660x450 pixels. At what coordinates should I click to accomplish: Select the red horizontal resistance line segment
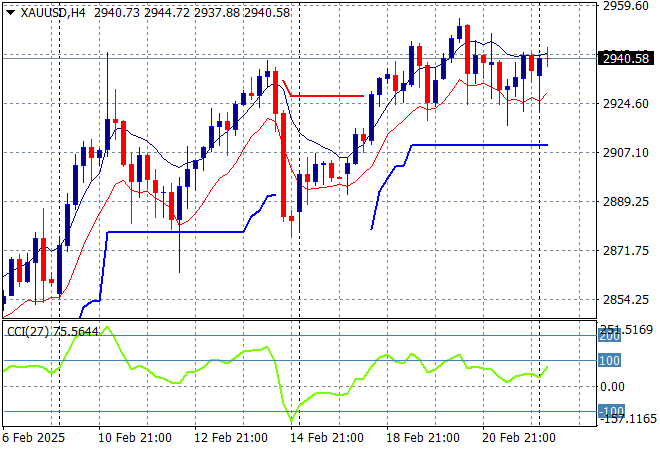pos(327,96)
